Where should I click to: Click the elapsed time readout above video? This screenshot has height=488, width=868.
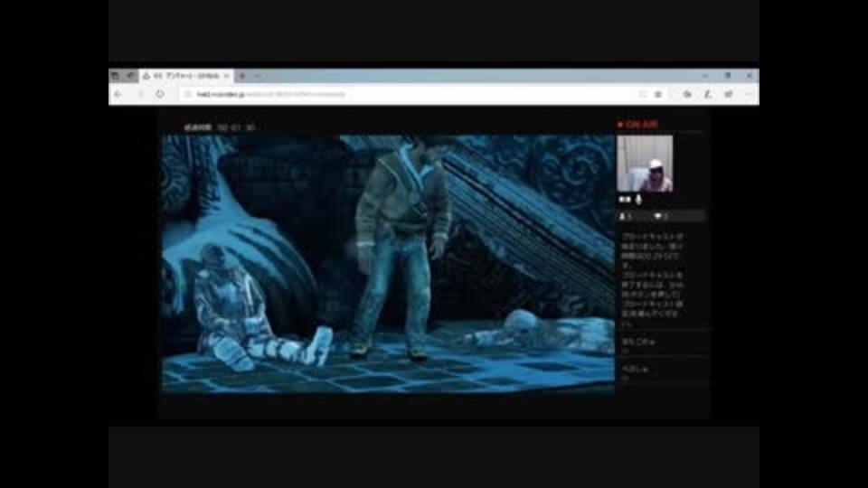point(220,127)
